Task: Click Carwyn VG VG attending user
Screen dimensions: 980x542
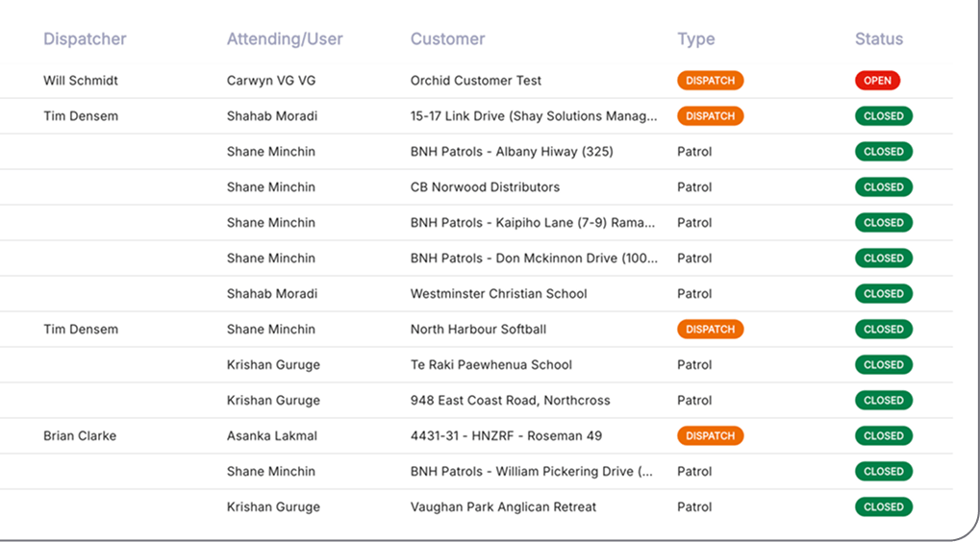Action: (271, 81)
